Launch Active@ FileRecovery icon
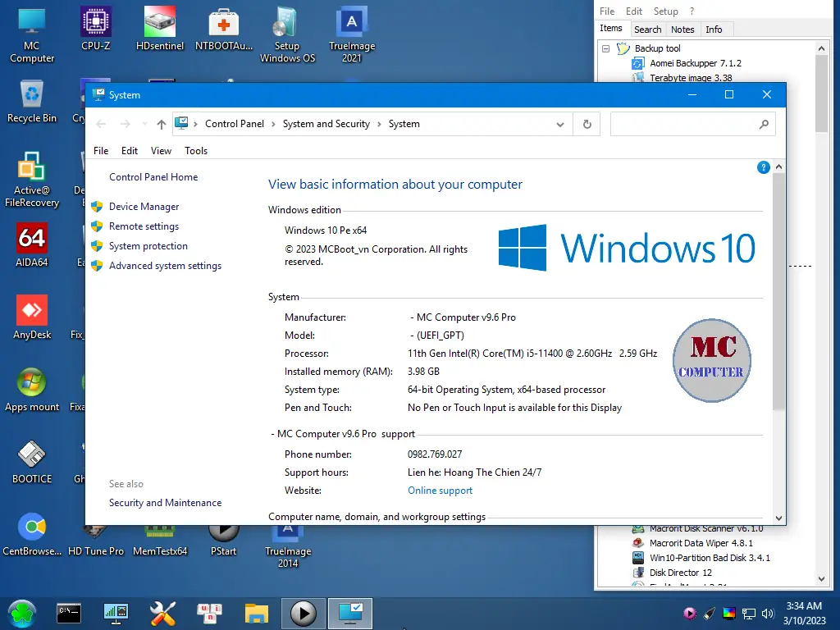This screenshot has width=840, height=630. point(32,179)
